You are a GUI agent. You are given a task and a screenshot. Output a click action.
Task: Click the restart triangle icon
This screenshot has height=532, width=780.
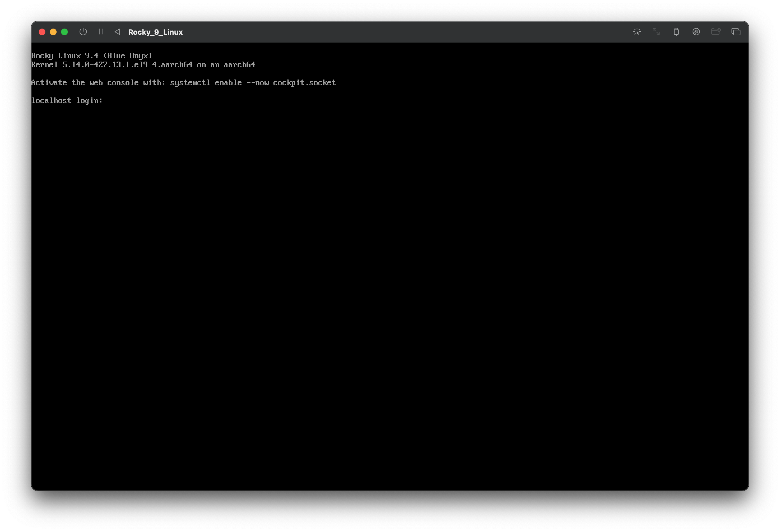tap(117, 32)
